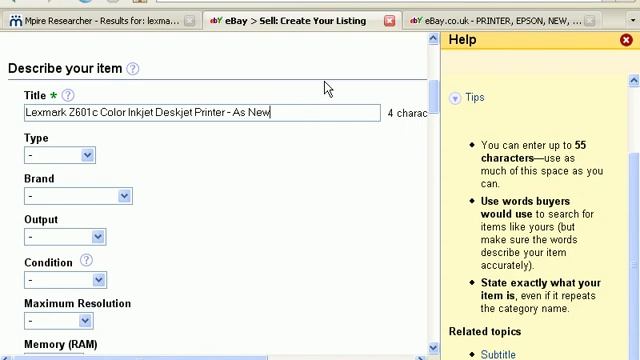Close the eBay.co.uk PRINTER EPSON tab
The width and height of the screenshot is (640, 360).
589,21
